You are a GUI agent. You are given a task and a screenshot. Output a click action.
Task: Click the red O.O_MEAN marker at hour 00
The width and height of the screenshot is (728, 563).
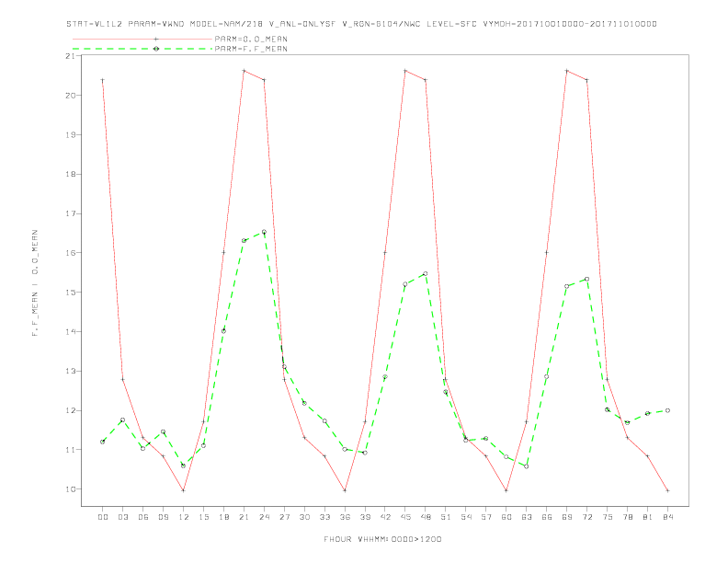pos(103,80)
